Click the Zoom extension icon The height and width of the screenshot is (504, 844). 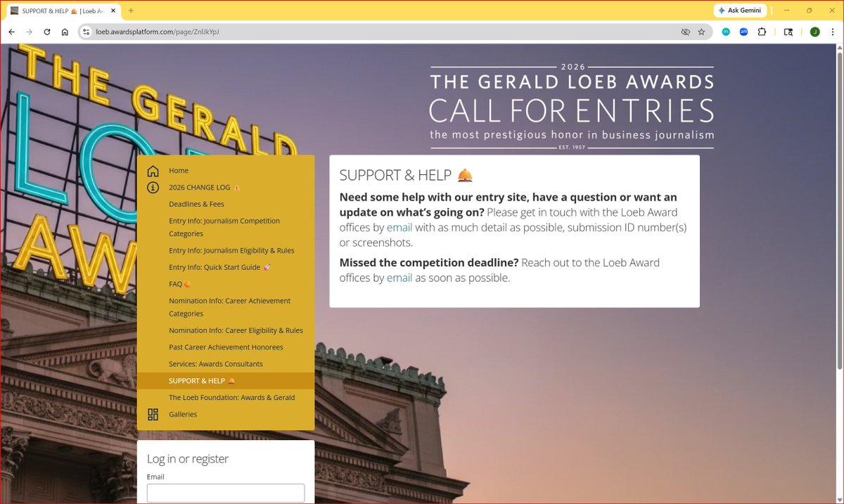(743, 32)
